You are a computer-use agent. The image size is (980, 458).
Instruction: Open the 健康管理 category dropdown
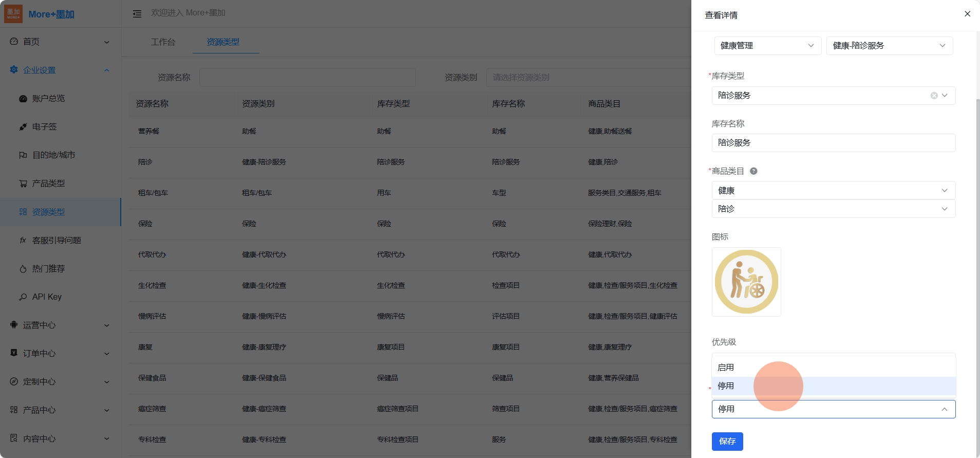[767, 46]
